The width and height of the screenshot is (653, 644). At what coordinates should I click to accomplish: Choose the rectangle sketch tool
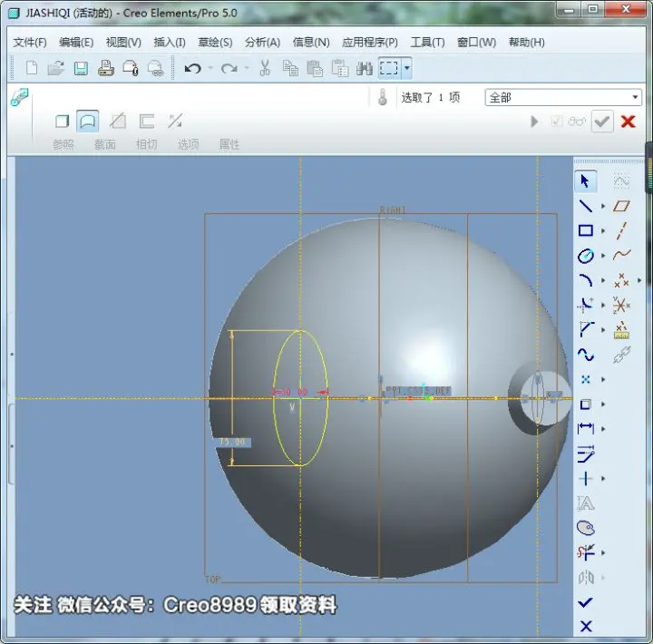click(x=586, y=230)
